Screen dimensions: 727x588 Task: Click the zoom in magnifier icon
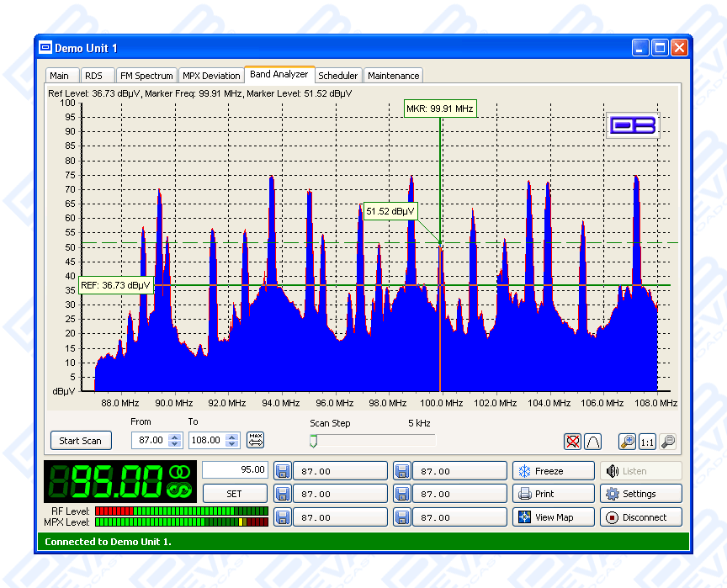(x=627, y=441)
